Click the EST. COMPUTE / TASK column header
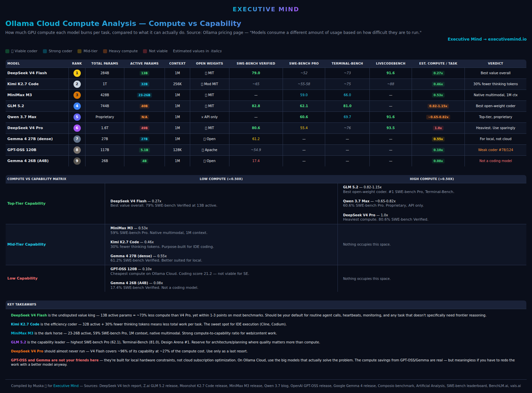The height and width of the screenshot is (393, 532). (x=438, y=64)
